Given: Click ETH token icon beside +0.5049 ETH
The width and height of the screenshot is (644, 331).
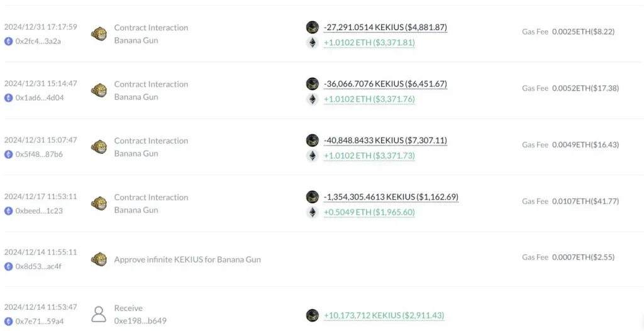Looking at the screenshot, I should pos(313,212).
